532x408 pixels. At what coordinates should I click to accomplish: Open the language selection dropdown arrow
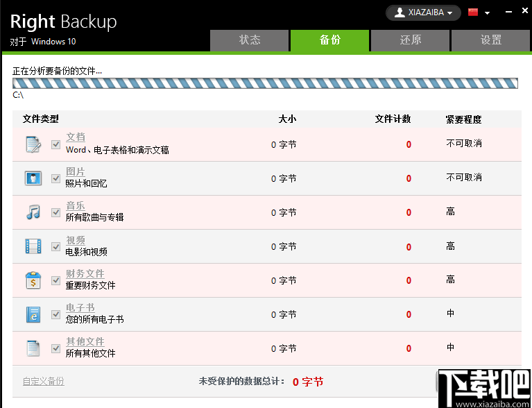pos(487,13)
